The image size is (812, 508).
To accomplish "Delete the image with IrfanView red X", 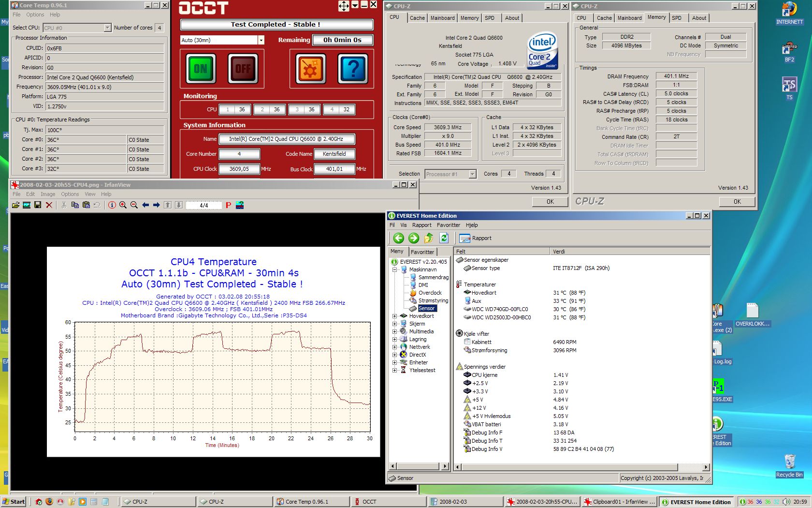I will tap(49, 205).
